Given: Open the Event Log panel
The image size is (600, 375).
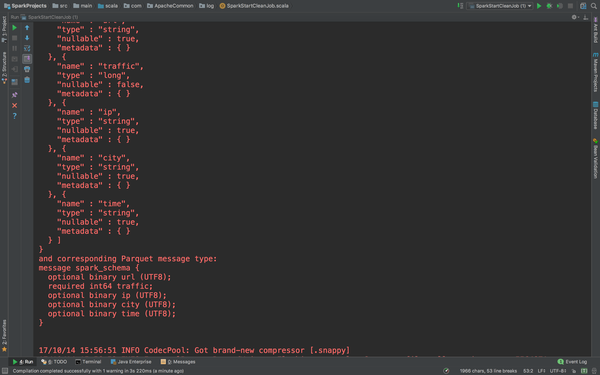Looking at the screenshot, I should (x=572, y=362).
